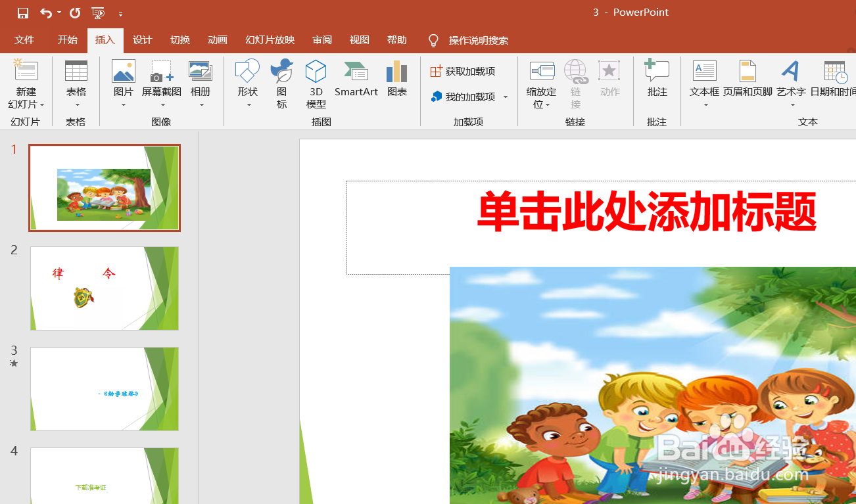Viewport: 856px width, 504px height.
Task: Open the 文件 menu tab
Action: coord(24,40)
